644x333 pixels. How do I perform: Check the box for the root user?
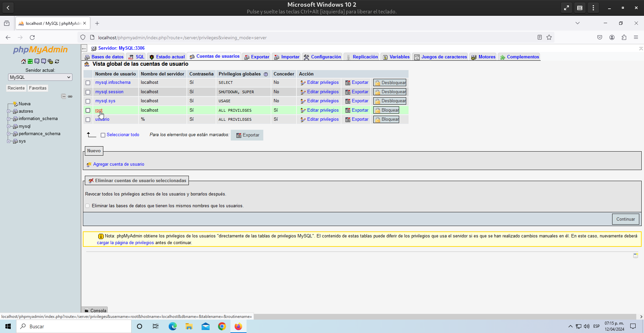pos(88,110)
